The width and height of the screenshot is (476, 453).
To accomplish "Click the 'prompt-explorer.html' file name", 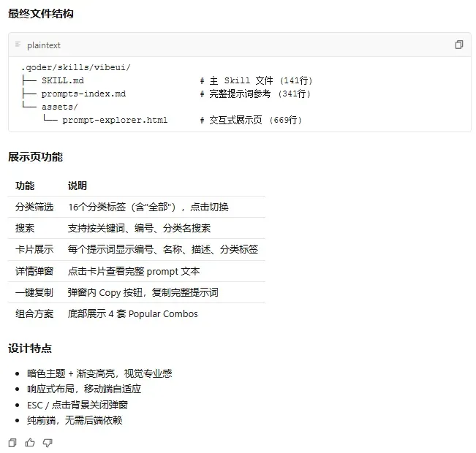I will tap(115, 120).
